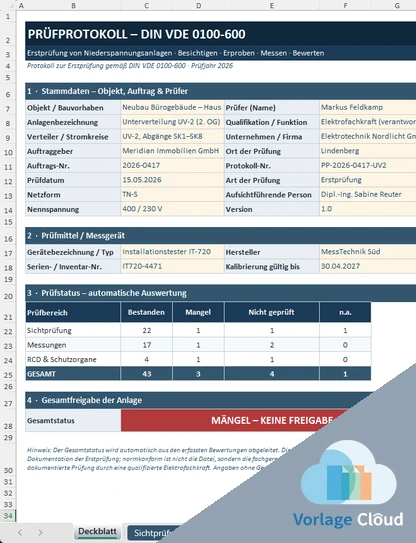Select the Nennspannung value '400 / 230 V'

pos(172,209)
